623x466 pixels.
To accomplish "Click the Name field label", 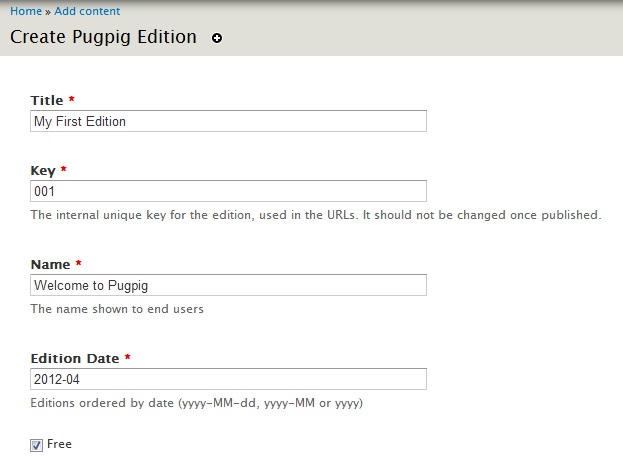I will tap(50, 264).
